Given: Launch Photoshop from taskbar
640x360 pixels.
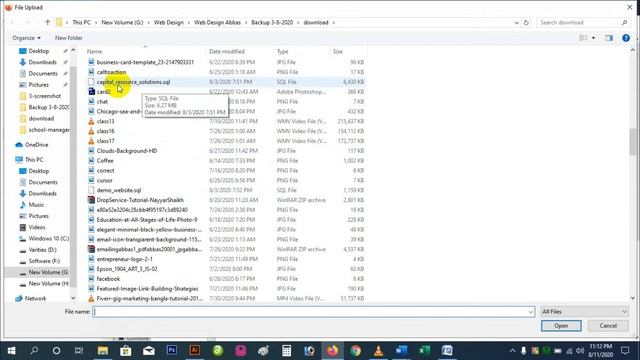Looking at the screenshot, I should click(171, 351).
